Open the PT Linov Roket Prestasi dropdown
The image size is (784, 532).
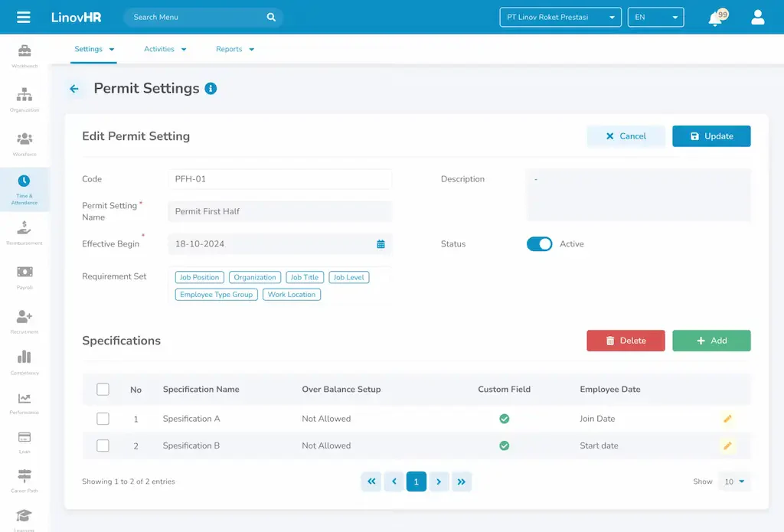click(560, 17)
